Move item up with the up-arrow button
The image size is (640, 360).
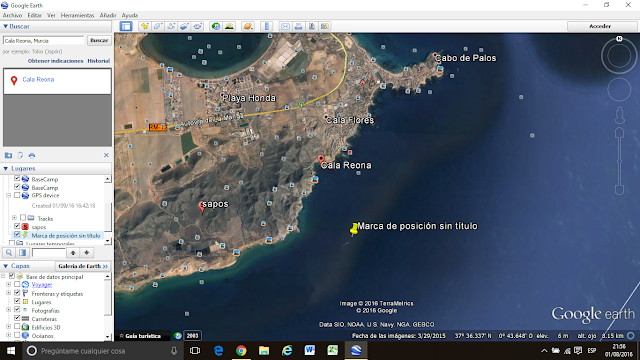point(73,253)
